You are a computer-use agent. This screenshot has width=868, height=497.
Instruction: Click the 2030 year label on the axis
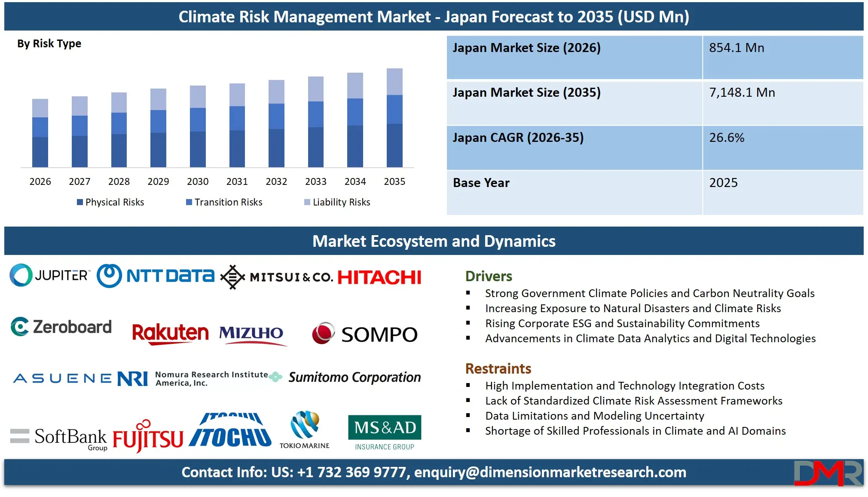click(198, 181)
